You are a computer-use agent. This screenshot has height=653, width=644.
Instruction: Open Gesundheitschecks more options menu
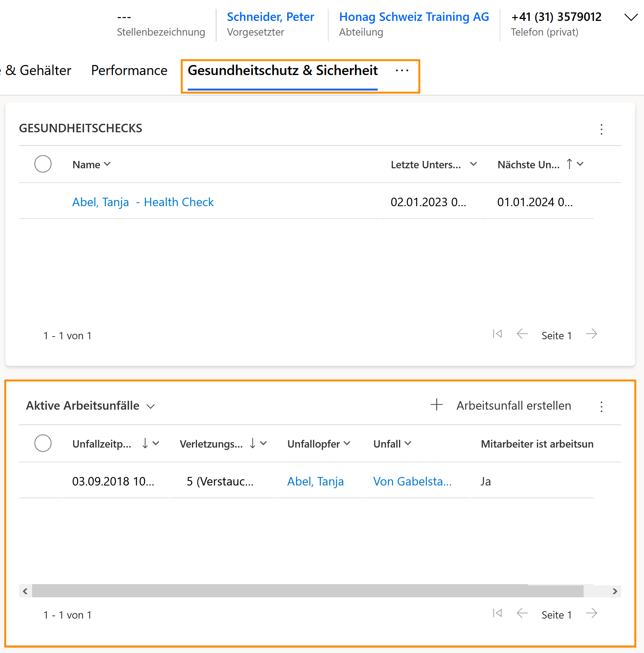click(x=601, y=129)
